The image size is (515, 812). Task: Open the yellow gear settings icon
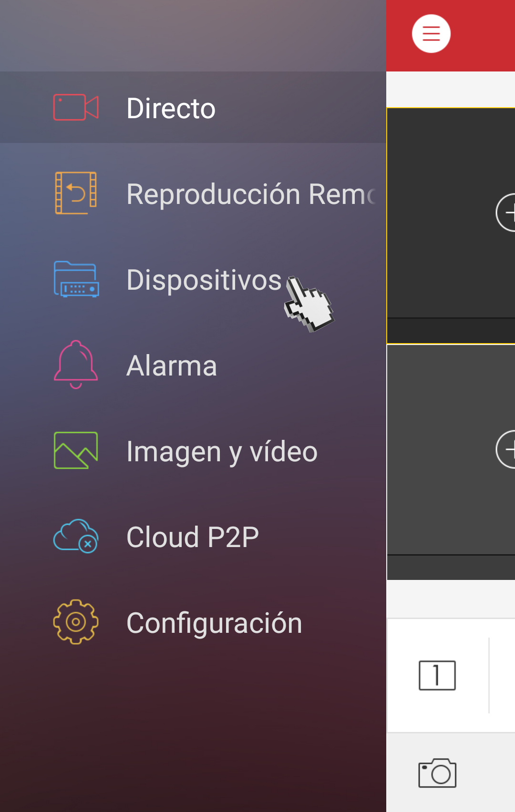76,622
